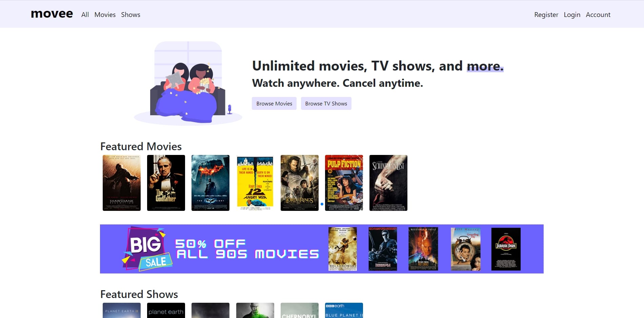Click the couple-on-couch hero illustration
Image resolution: width=644 pixels, height=318 pixels.
188,83
